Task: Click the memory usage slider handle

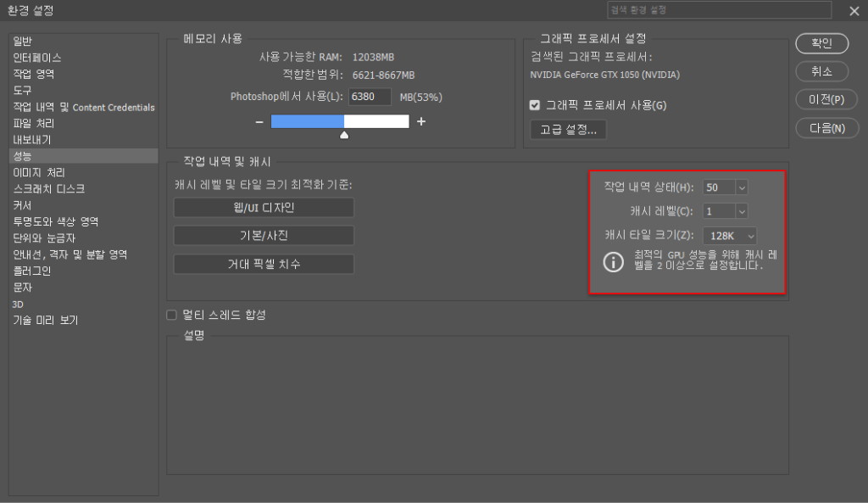Action: click(x=344, y=133)
